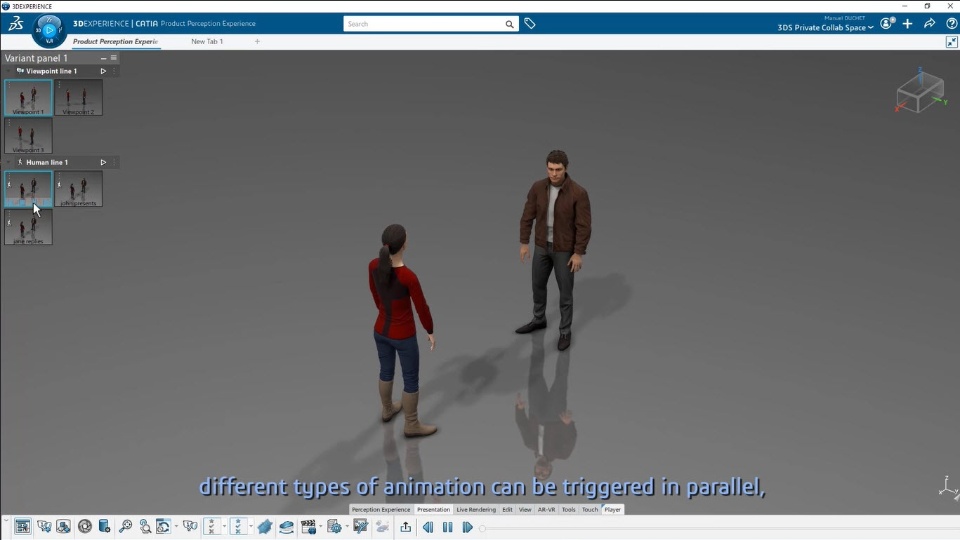Open the user profile icon

pos(887,24)
